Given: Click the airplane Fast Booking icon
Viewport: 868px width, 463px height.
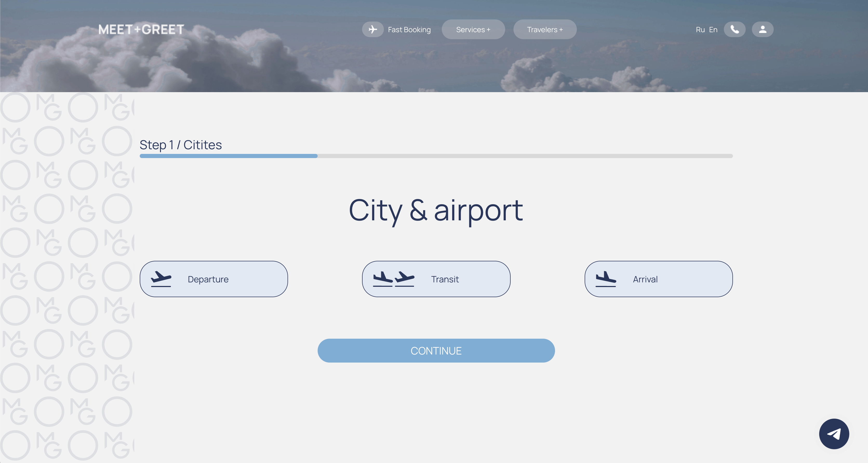Looking at the screenshot, I should coord(372,29).
